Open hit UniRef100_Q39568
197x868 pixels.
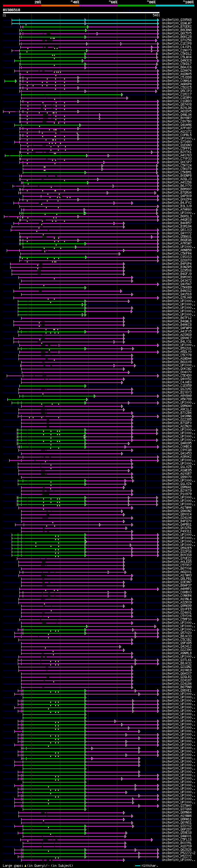coord(176,20)
